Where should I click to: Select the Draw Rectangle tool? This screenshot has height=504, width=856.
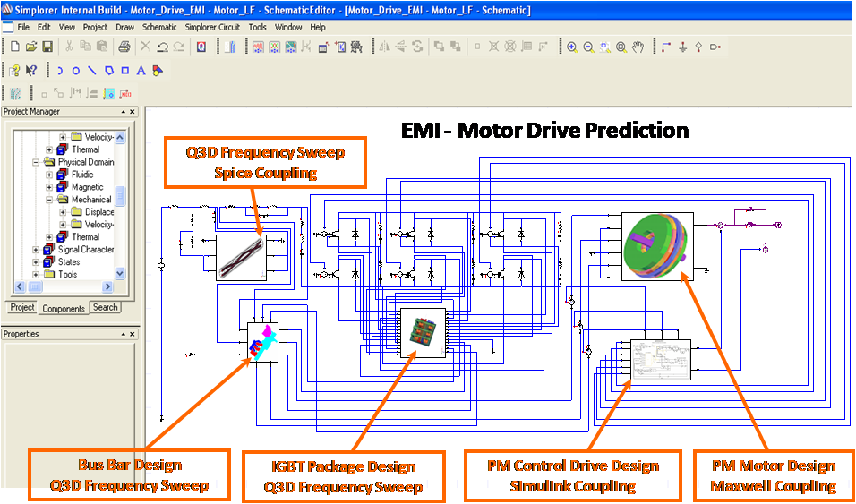point(125,71)
